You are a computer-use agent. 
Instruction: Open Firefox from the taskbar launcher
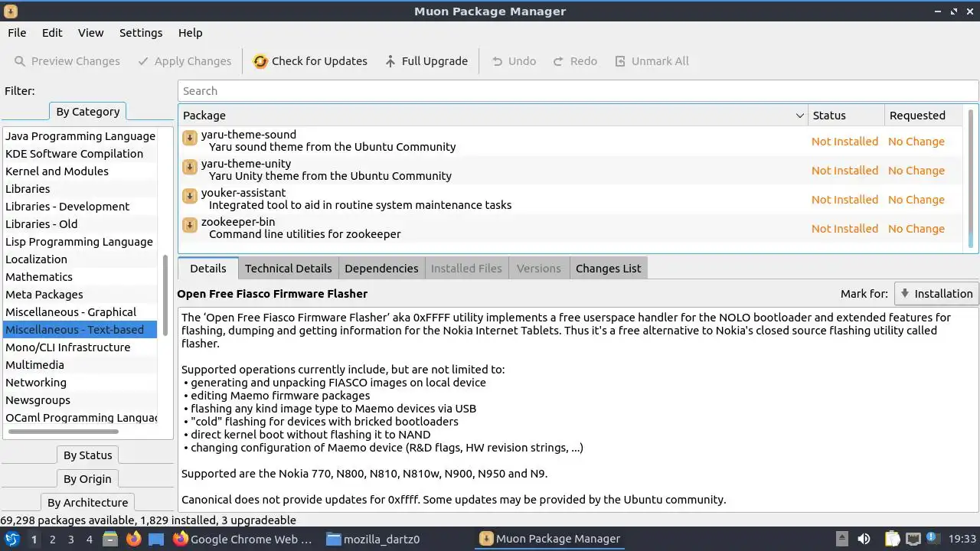[x=134, y=539]
